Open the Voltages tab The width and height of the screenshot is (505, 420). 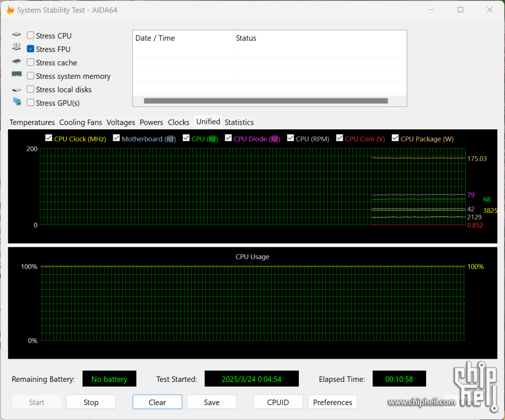[121, 123]
